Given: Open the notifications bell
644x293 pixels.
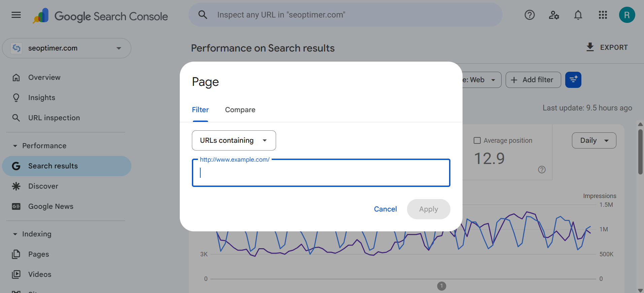Looking at the screenshot, I should pos(578,15).
